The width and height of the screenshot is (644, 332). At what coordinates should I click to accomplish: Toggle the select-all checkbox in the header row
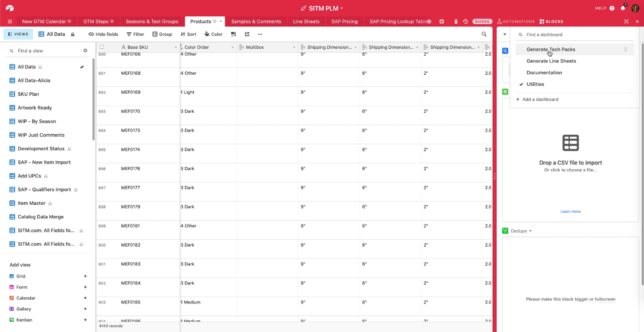point(102,47)
